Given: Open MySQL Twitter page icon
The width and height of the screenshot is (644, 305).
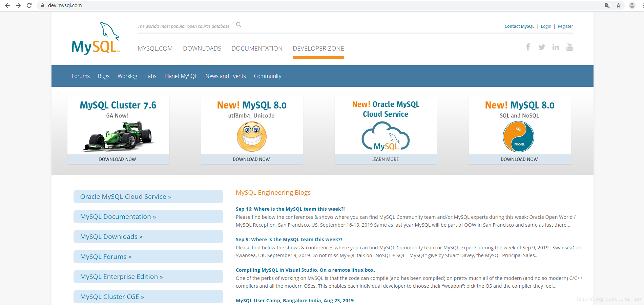Looking at the screenshot, I should (x=542, y=47).
